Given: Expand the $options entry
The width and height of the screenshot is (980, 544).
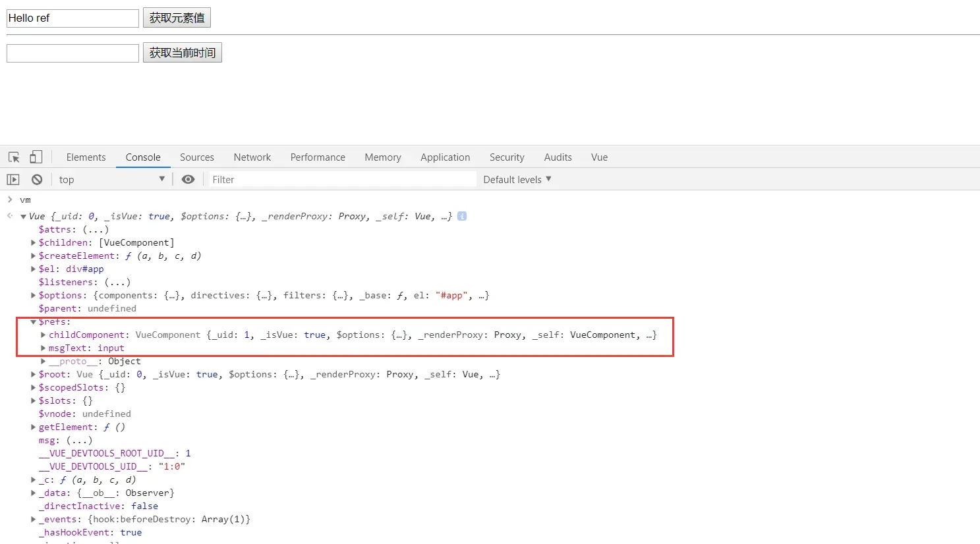Looking at the screenshot, I should pyautogui.click(x=34, y=295).
